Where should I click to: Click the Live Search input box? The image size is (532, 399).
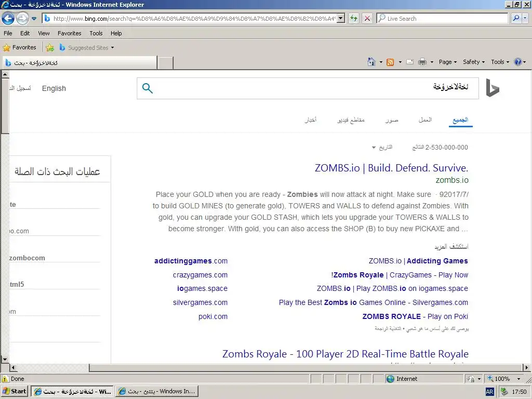tap(443, 18)
